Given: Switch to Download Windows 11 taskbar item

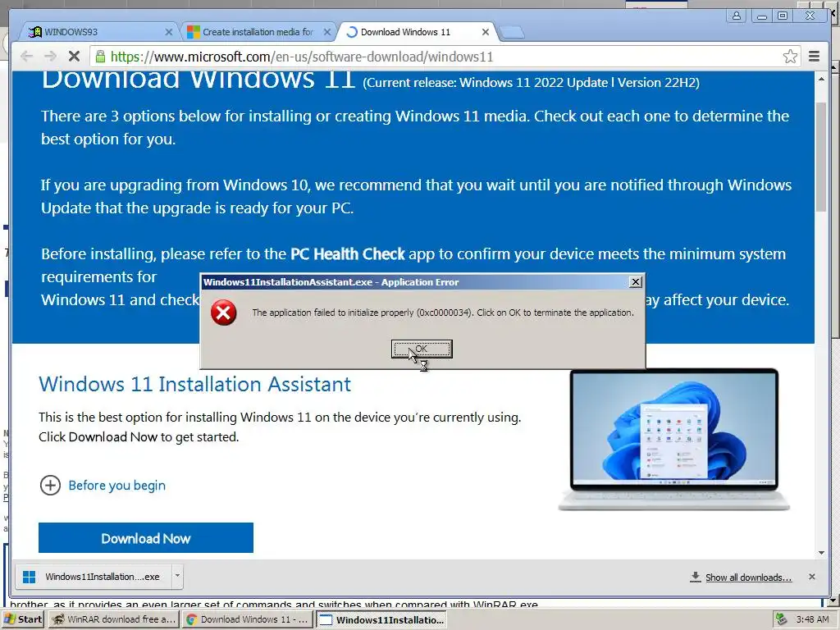Looking at the screenshot, I should click(247, 619).
